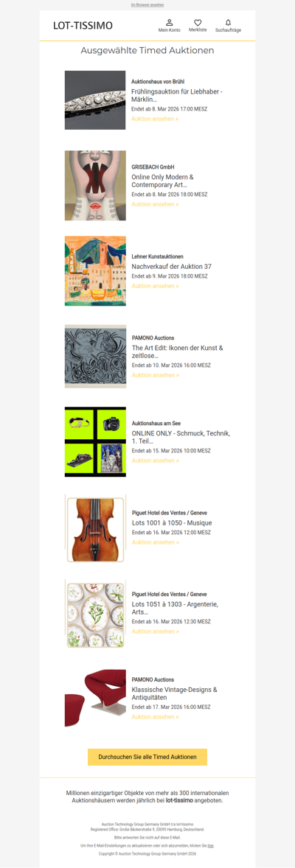Click 'Auktion ansehen' for Frühlingsauktion für Liebhaber
Screen dimensions: 295x868
[x=155, y=119]
